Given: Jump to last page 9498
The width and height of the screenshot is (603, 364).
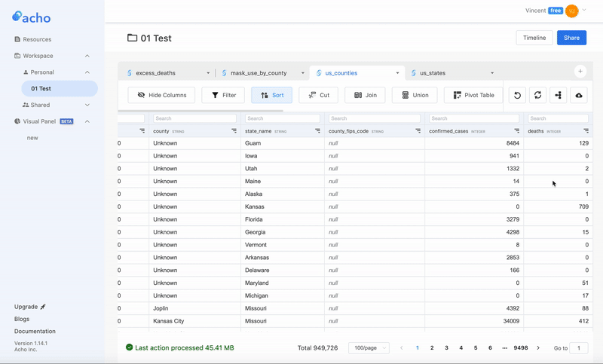Looking at the screenshot, I should click(521, 348).
